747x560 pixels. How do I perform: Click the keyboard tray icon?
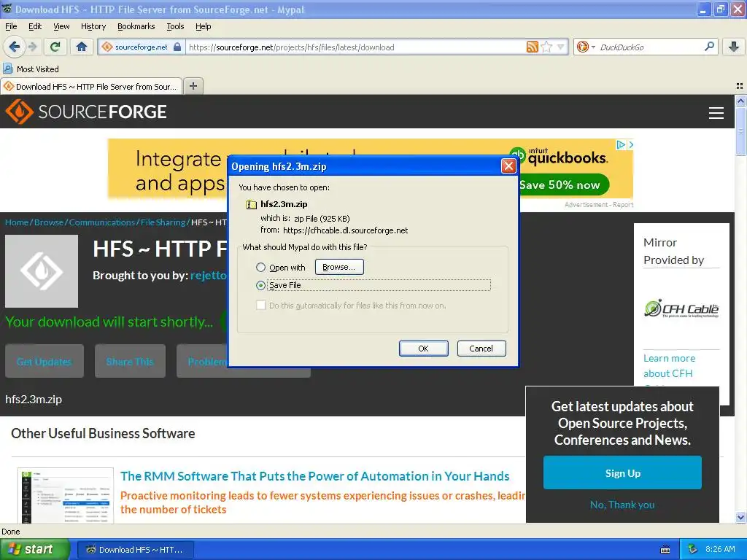(665, 550)
